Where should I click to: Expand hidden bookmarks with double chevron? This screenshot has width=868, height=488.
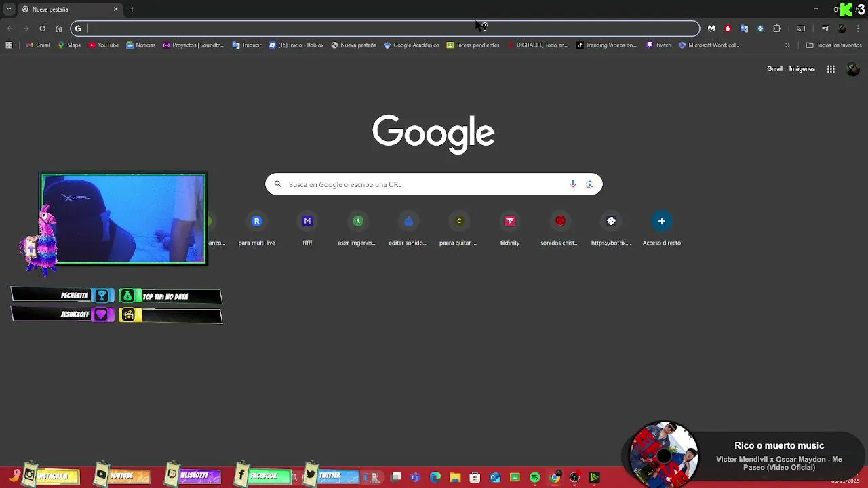(787, 45)
